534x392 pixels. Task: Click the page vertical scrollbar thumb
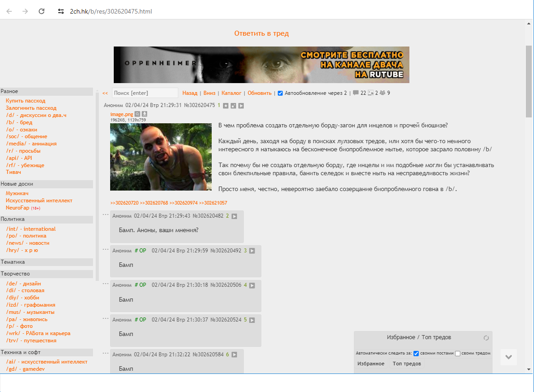point(529,81)
